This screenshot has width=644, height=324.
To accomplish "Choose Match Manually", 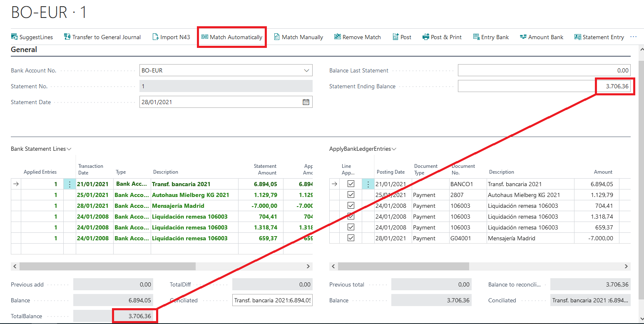I will point(298,37).
